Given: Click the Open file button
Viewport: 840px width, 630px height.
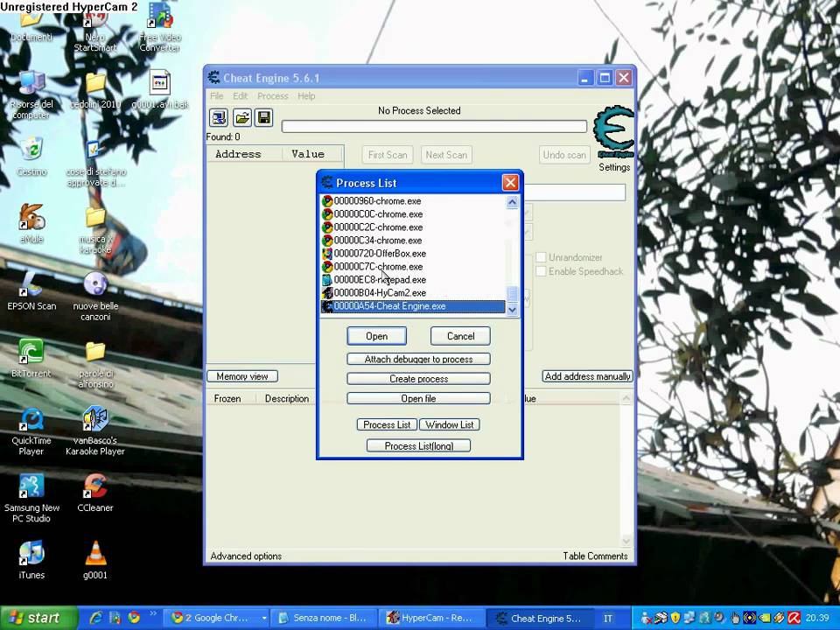Looking at the screenshot, I should pos(418,399).
